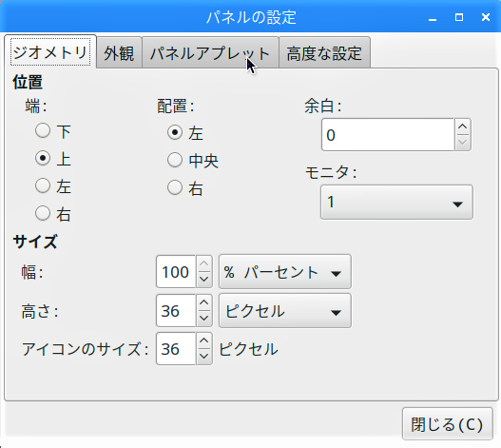
Task: Click into the 余白 margin input field
Action: 388,135
